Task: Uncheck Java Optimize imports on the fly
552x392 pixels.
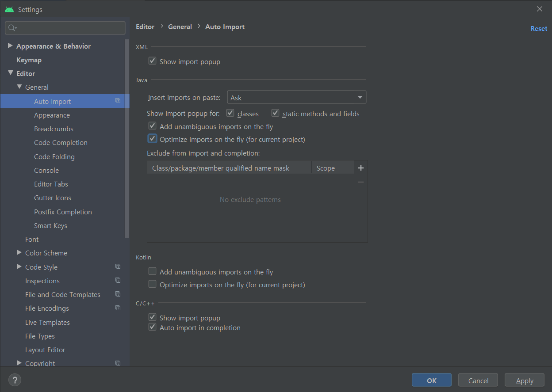Action: pos(152,139)
